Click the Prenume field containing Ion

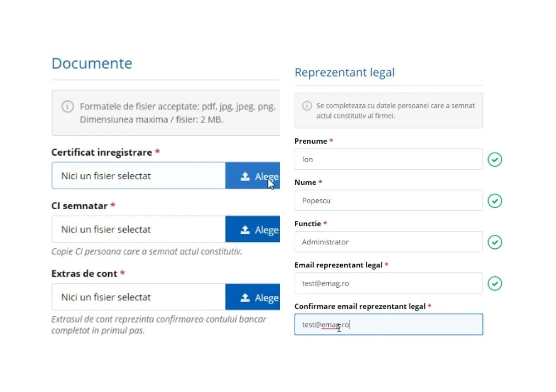pyautogui.click(x=388, y=159)
